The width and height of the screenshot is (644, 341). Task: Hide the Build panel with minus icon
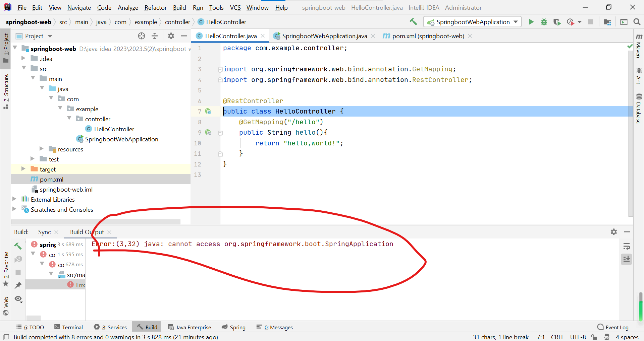627,232
